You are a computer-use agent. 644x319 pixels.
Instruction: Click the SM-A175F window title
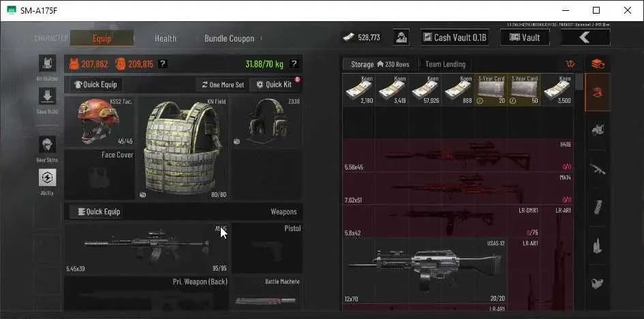click(x=39, y=11)
